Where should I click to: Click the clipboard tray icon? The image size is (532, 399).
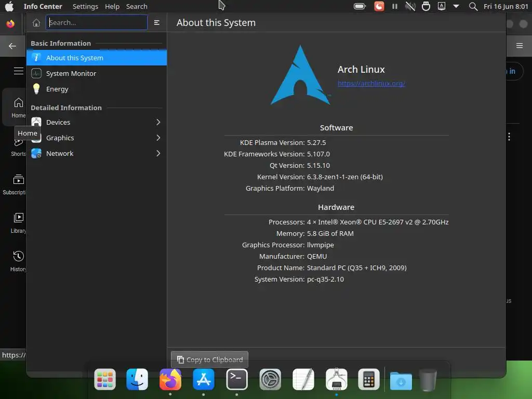tap(426, 6)
